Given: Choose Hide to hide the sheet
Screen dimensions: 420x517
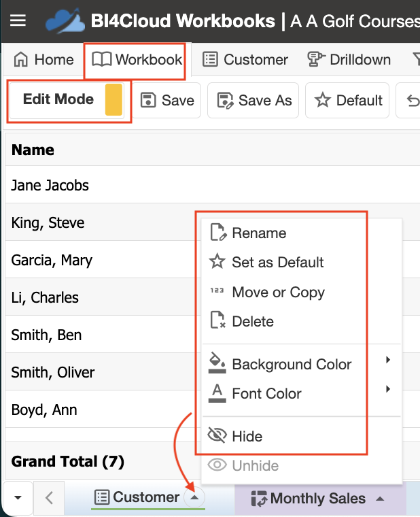Looking at the screenshot, I should pos(302,436).
